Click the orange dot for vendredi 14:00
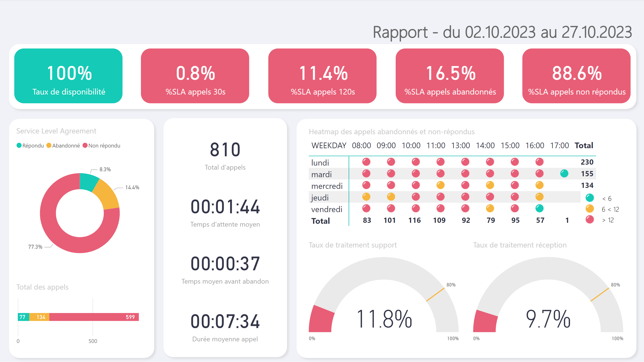The height and width of the screenshot is (362, 644). [x=490, y=208]
